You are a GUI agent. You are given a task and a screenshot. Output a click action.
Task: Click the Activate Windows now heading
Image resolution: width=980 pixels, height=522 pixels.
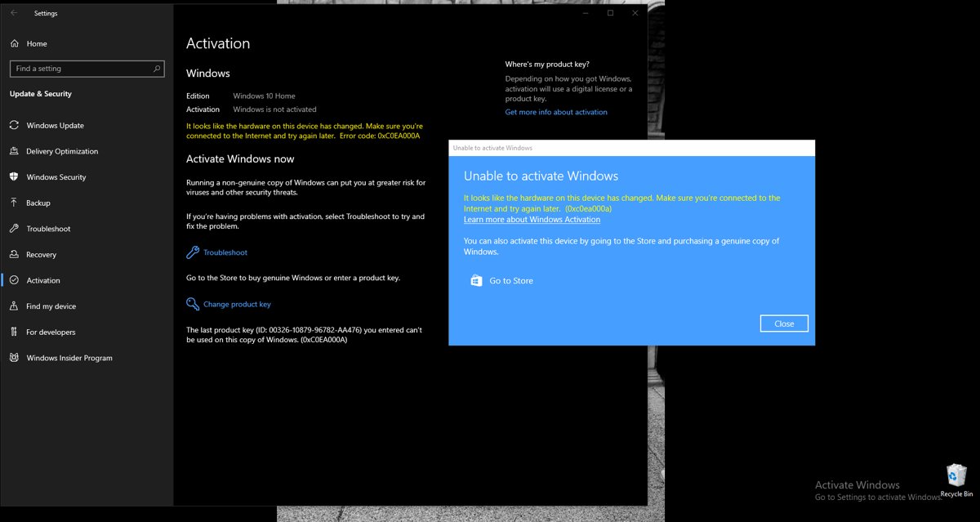tap(240, 158)
